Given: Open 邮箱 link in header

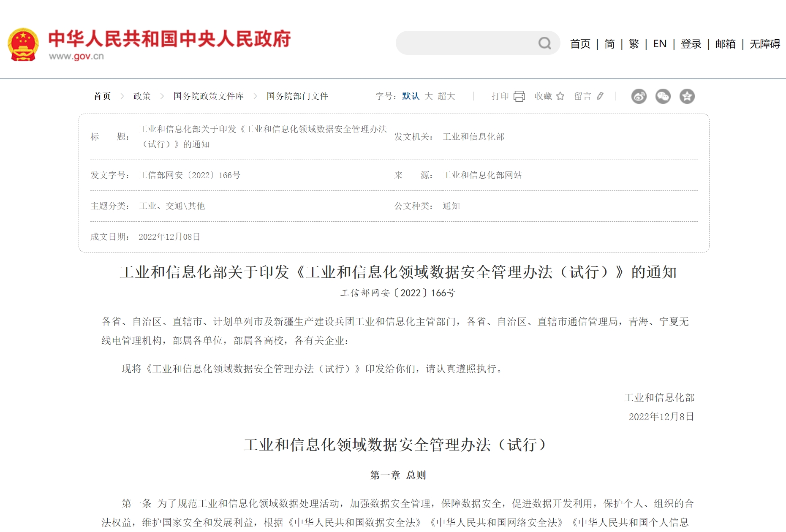Looking at the screenshot, I should click(725, 44).
